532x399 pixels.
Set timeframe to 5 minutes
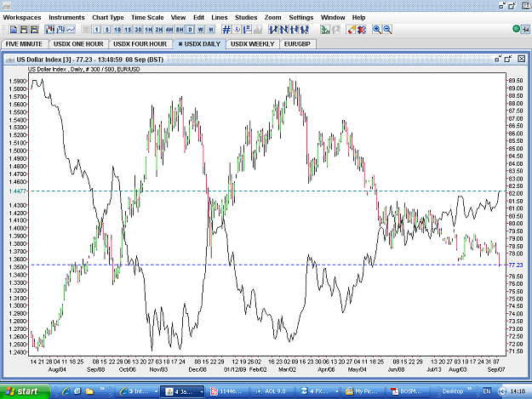click(107, 30)
